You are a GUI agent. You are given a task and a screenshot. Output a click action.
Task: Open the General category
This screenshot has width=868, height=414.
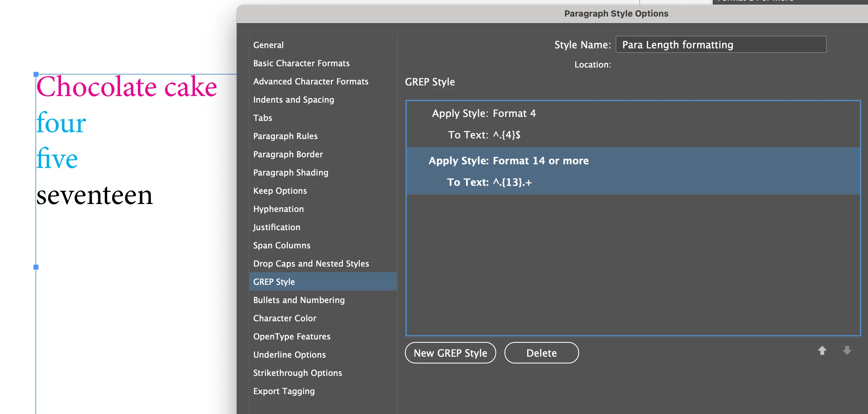[268, 45]
